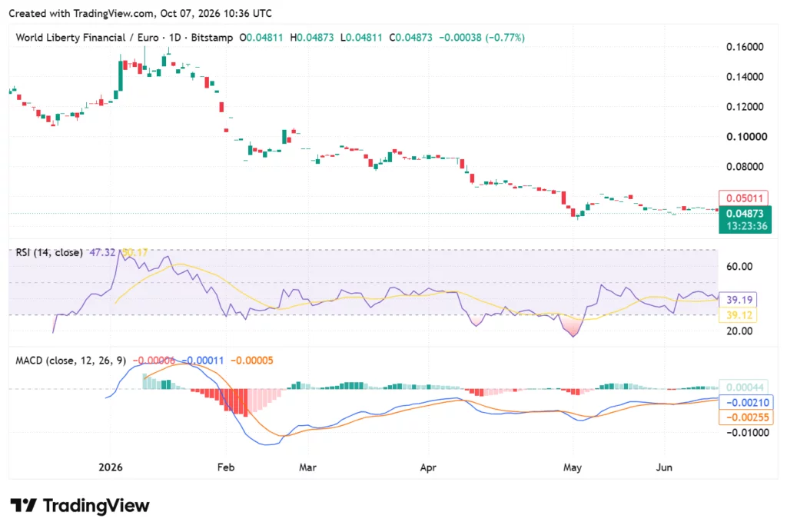Click the 0.16000 price axis tick
Screen dimensions: 787x532
click(x=745, y=47)
